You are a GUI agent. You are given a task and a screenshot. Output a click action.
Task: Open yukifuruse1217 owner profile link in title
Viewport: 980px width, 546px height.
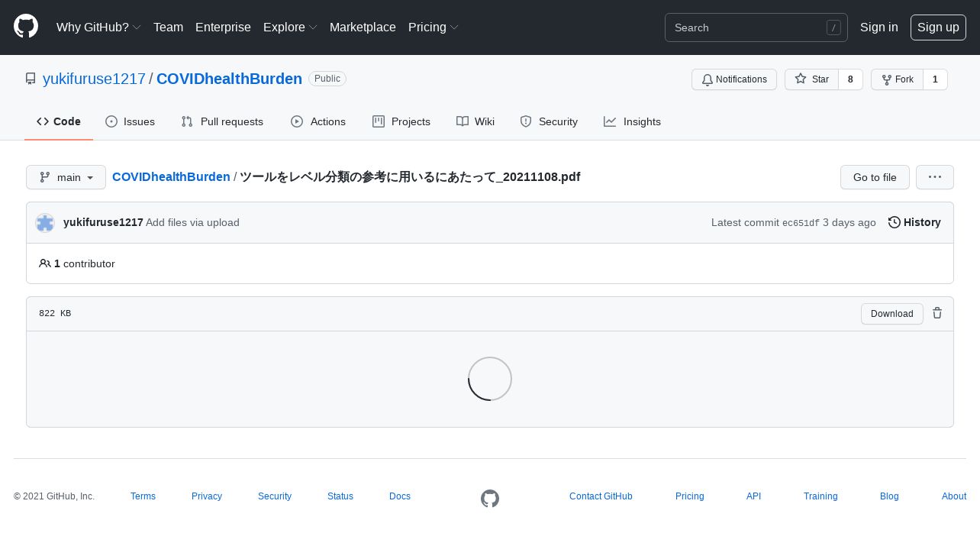click(x=94, y=79)
